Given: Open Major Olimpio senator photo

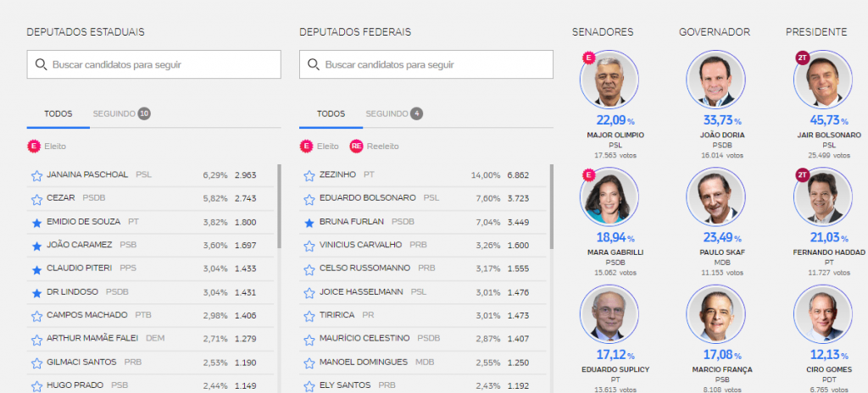Looking at the screenshot, I should point(609,80).
